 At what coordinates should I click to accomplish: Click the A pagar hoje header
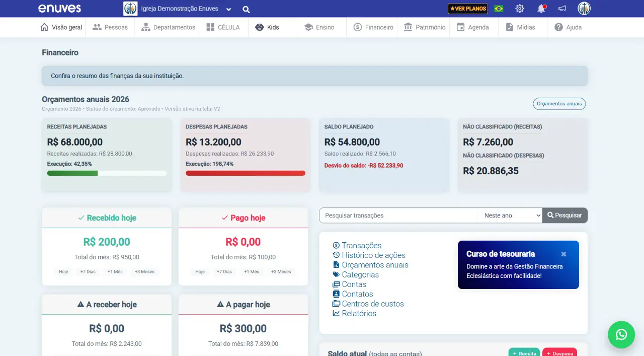[x=244, y=305]
